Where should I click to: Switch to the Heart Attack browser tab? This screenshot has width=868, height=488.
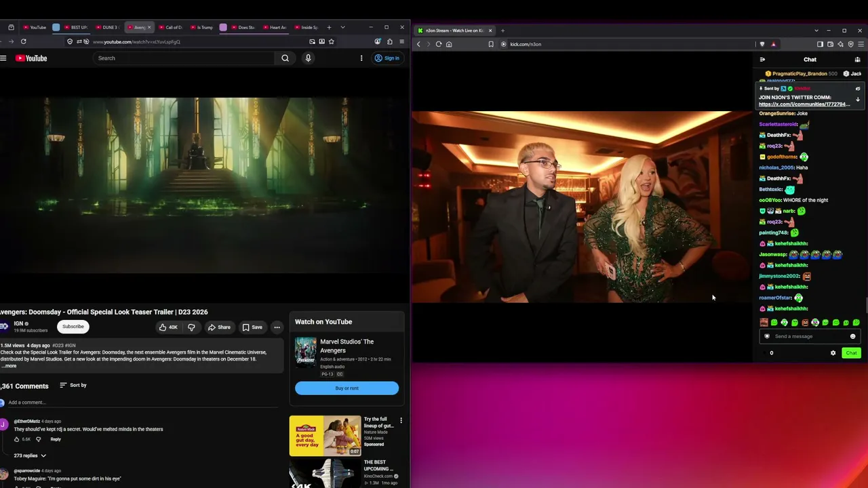[275, 27]
